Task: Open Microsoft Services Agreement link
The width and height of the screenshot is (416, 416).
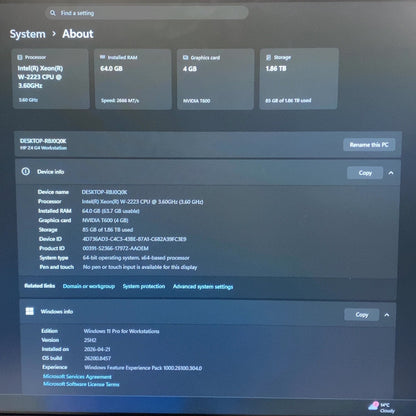Action: [x=77, y=376]
